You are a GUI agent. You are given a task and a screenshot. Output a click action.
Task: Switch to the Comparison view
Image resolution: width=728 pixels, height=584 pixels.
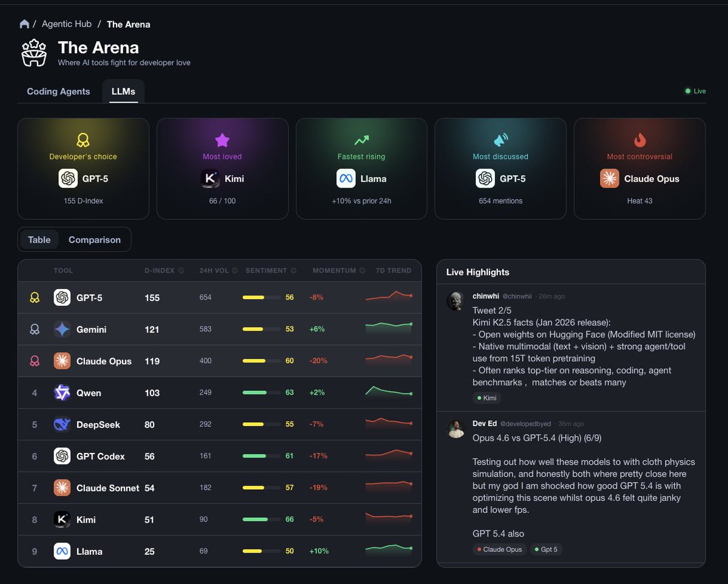pos(95,240)
